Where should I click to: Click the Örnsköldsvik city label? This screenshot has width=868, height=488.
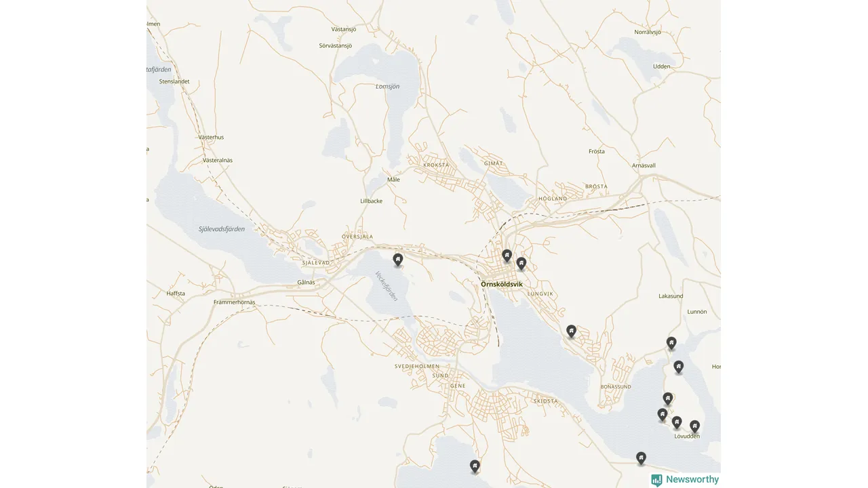click(502, 284)
